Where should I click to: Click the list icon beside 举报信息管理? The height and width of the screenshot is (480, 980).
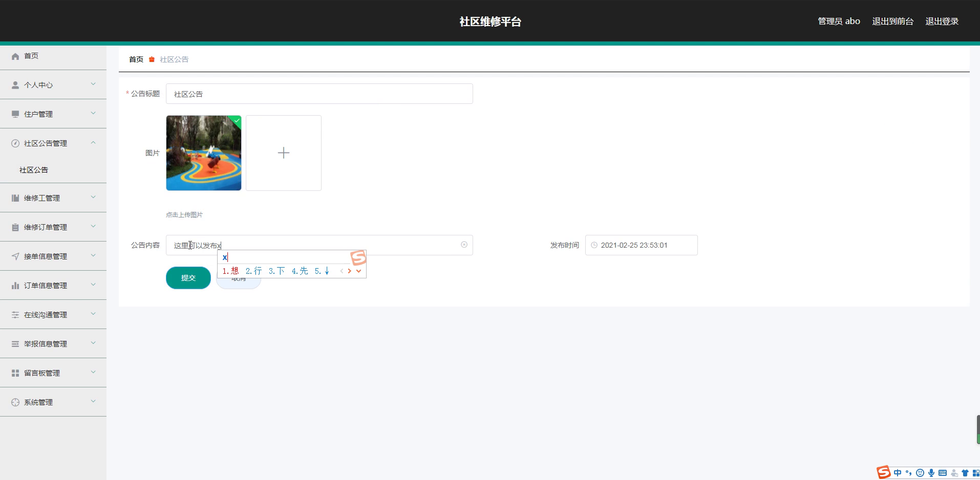pyautogui.click(x=15, y=344)
